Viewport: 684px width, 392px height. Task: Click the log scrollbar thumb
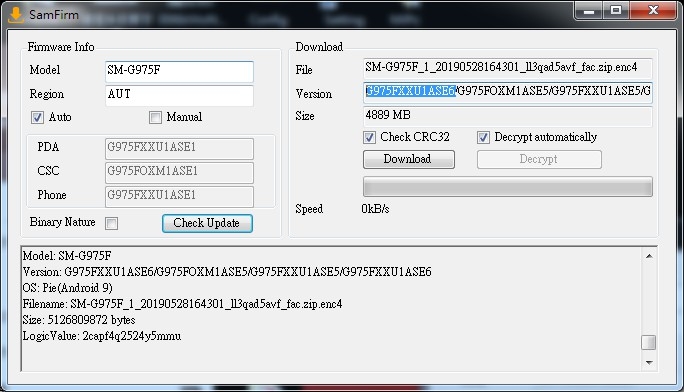click(x=649, y=342)
